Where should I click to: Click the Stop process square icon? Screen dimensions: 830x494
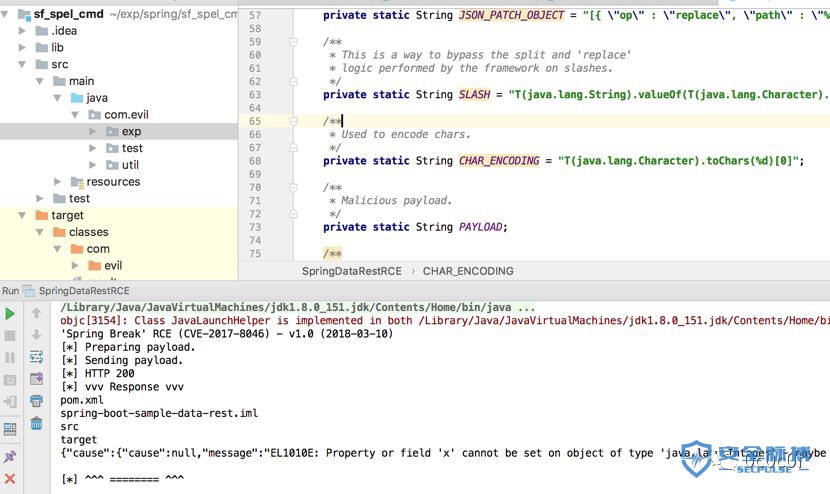pos(10,336)
